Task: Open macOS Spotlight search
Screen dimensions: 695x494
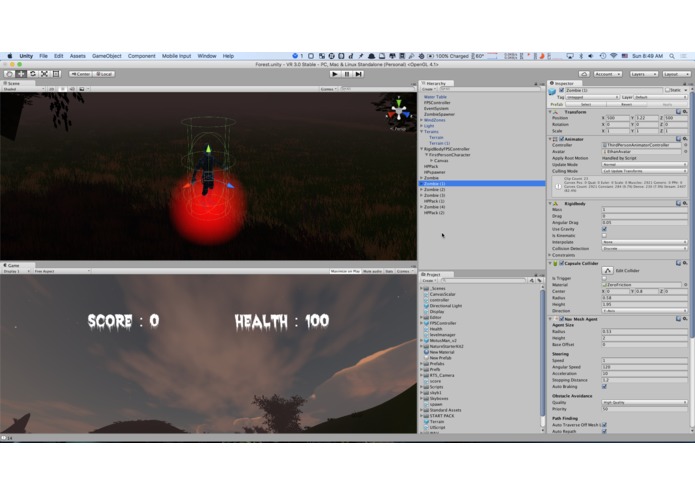Action: (x=672, y=56)
